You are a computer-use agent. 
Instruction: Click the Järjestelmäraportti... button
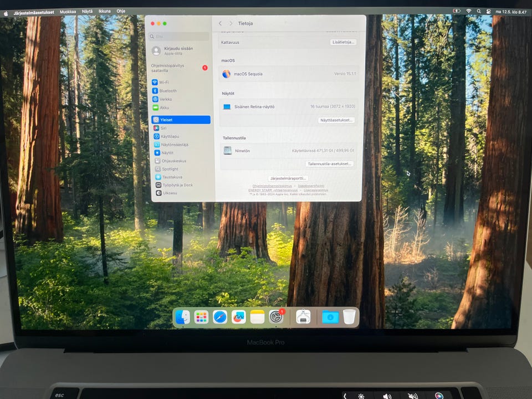[288, 178]
